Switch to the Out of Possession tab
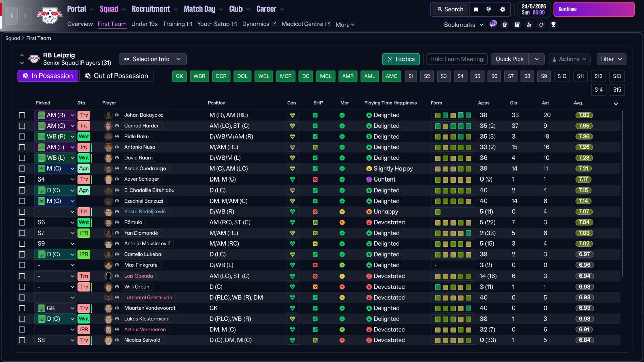This screenshot has height=362, width=644. (x=117, y=76)
